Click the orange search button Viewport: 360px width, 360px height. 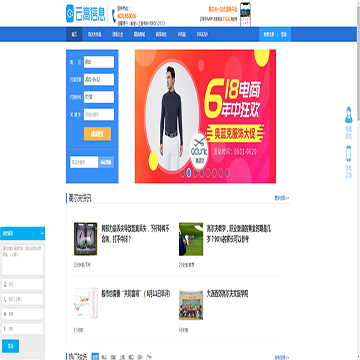(x=97, y=134)
